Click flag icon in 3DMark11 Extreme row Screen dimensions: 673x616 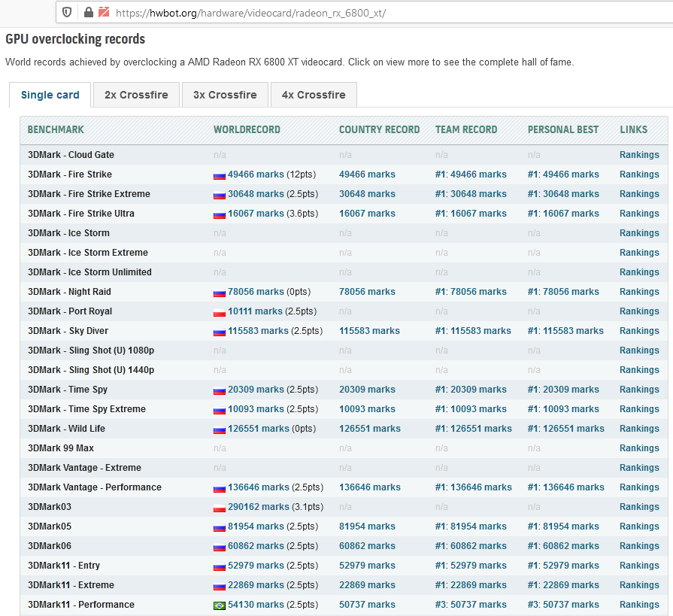coord(220,586)
